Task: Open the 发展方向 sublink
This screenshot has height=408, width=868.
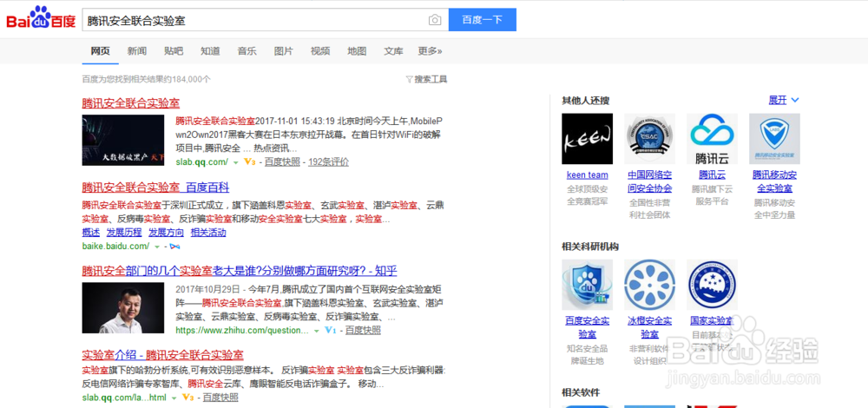Action: point(166,232)
